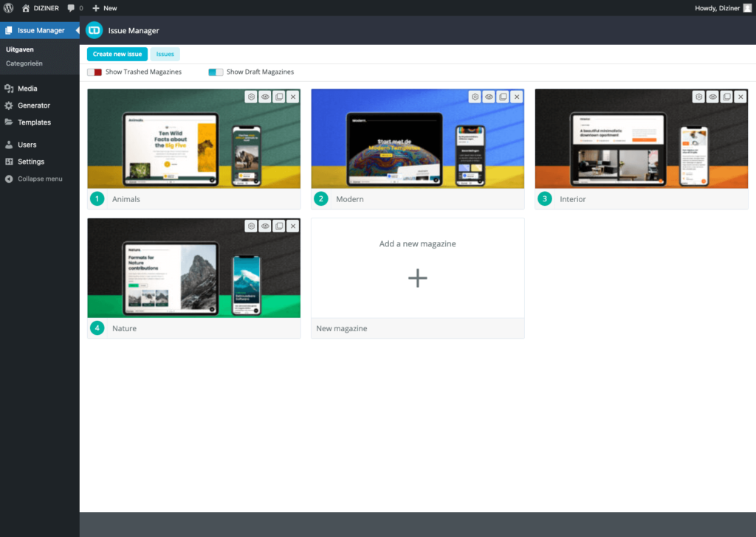Open settings gear on Nature magazine

pyautogui.click(x=252, y=226)
